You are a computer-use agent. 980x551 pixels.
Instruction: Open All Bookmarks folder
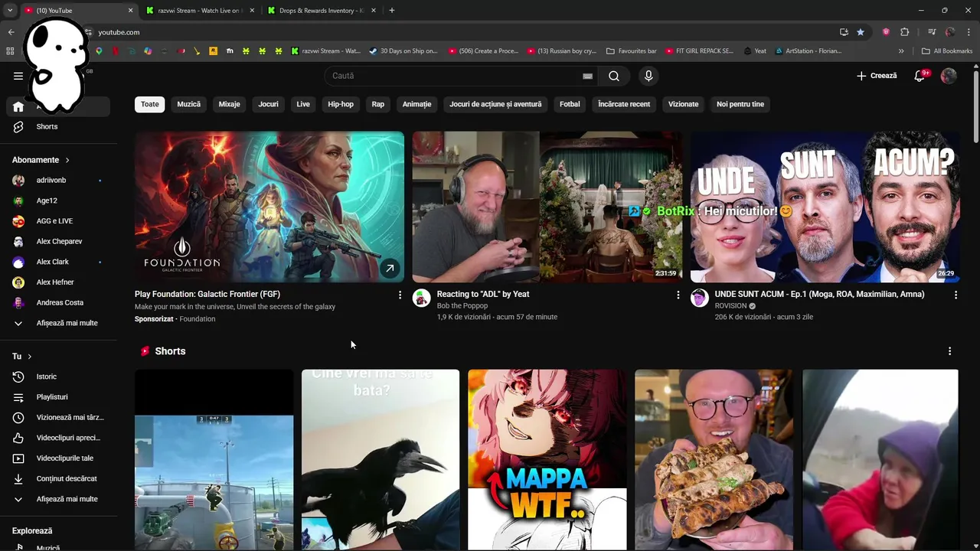(x=947, y=51)
